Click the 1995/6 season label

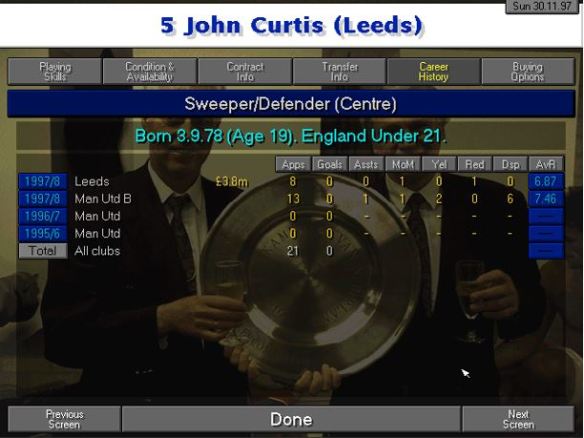43,234
